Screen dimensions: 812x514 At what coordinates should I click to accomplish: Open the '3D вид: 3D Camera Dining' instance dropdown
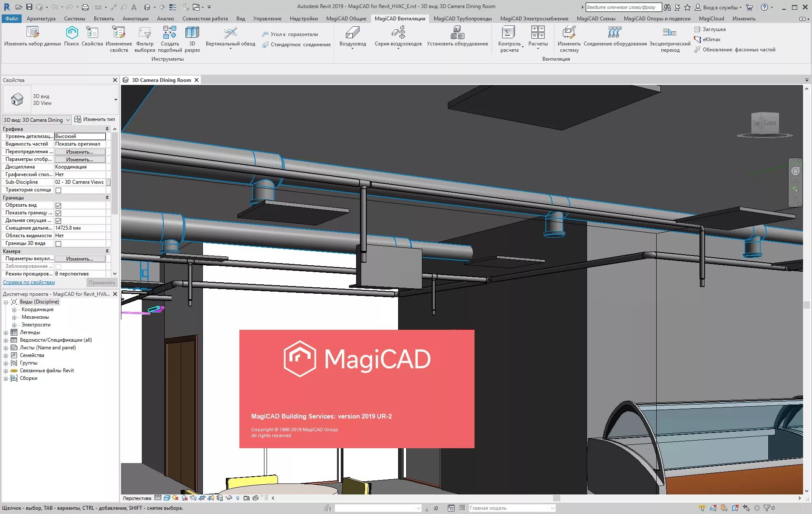(x=37, y=120)
